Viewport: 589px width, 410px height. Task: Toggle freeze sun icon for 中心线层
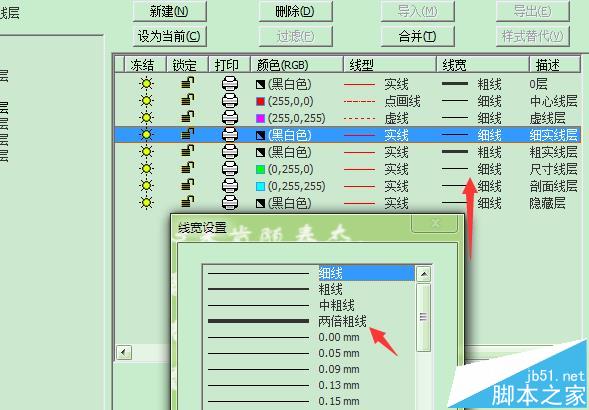(x=146, y=101)
